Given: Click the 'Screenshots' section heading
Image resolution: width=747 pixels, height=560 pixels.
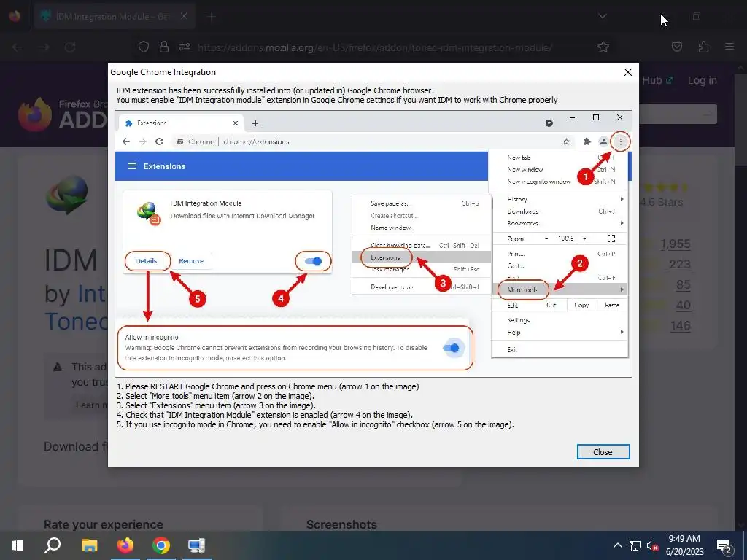Looking at the screenshot, I should pos(341,524).
